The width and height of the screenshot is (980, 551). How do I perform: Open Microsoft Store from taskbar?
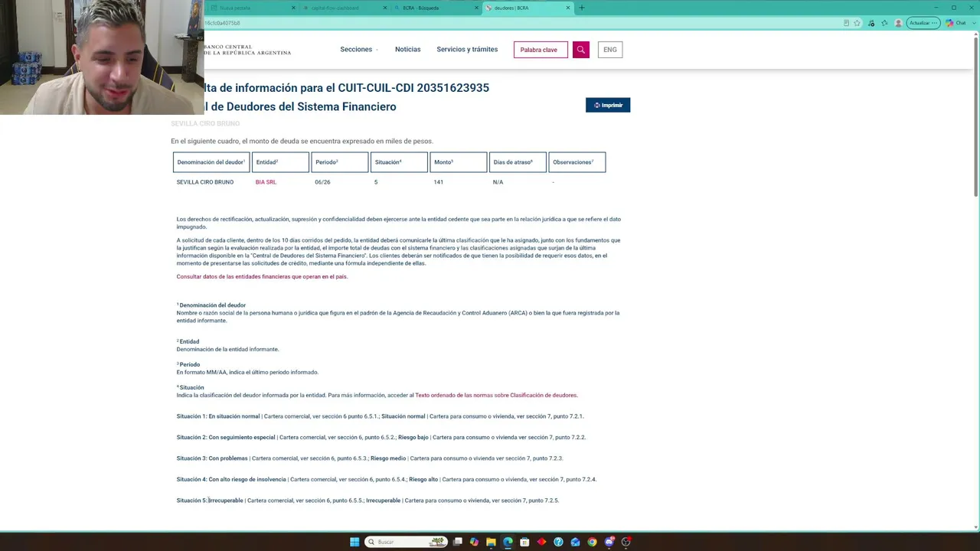pyautogui.click(x=524, y=542)
